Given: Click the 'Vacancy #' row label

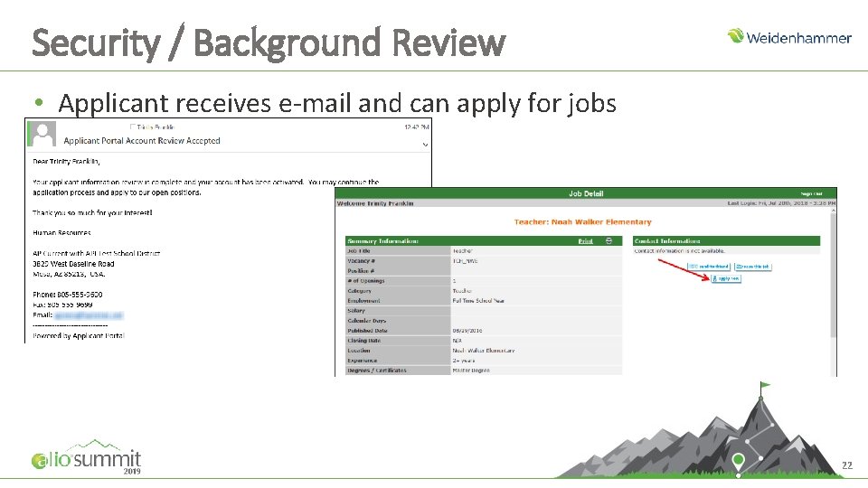Looking at the screenshot, I should 361,261.
